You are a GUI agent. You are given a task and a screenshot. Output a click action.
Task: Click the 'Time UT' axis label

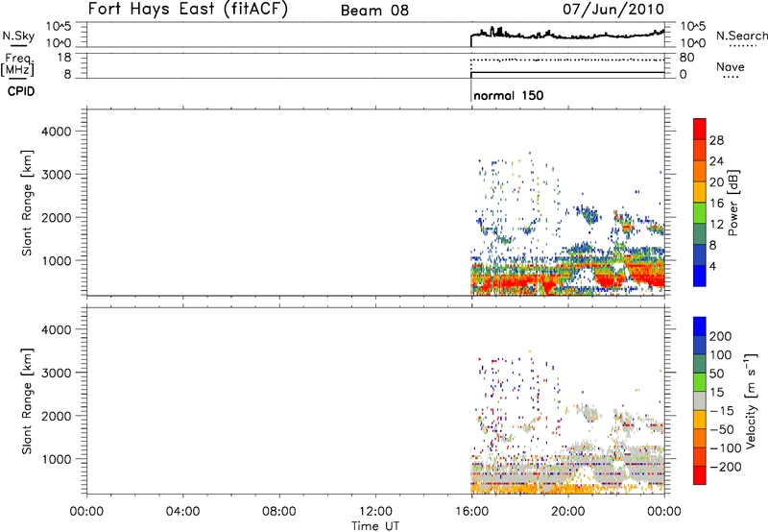click(375, 526)
